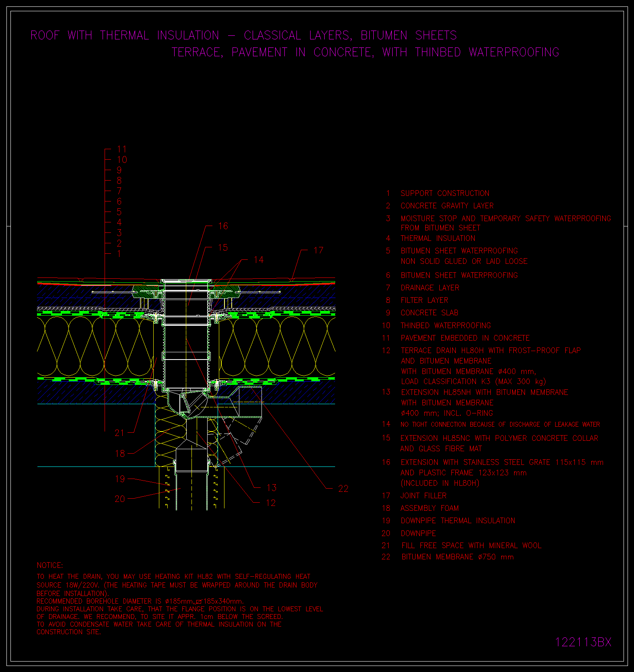Select callout number 17 near the joint filler leader
Viewport: 634px width, 672px height.
click(318, 251)
